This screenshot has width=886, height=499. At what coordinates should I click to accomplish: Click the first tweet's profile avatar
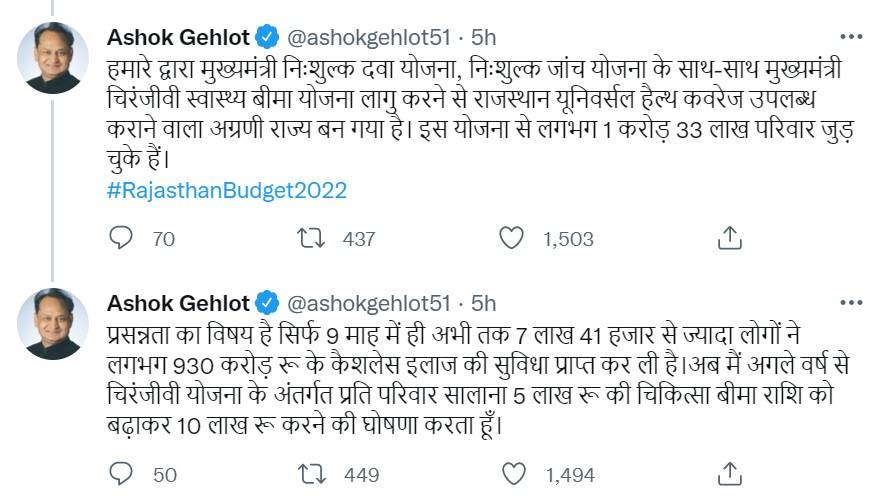[x=53, y=59]
